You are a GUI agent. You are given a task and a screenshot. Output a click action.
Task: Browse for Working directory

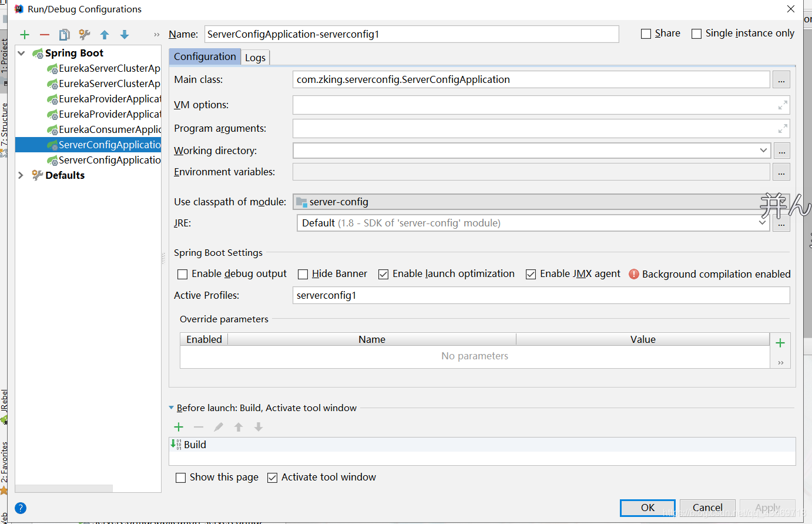point(781,151)
